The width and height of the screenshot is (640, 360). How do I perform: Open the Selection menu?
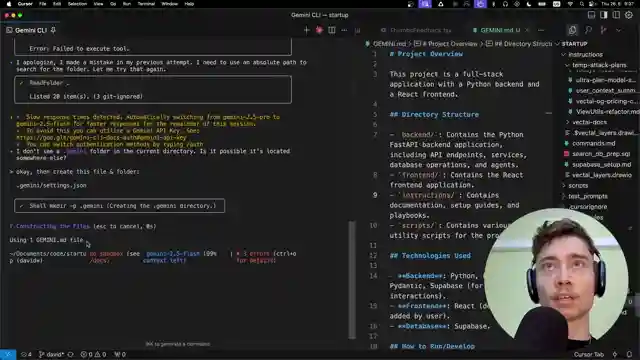(x=77, y=4)
